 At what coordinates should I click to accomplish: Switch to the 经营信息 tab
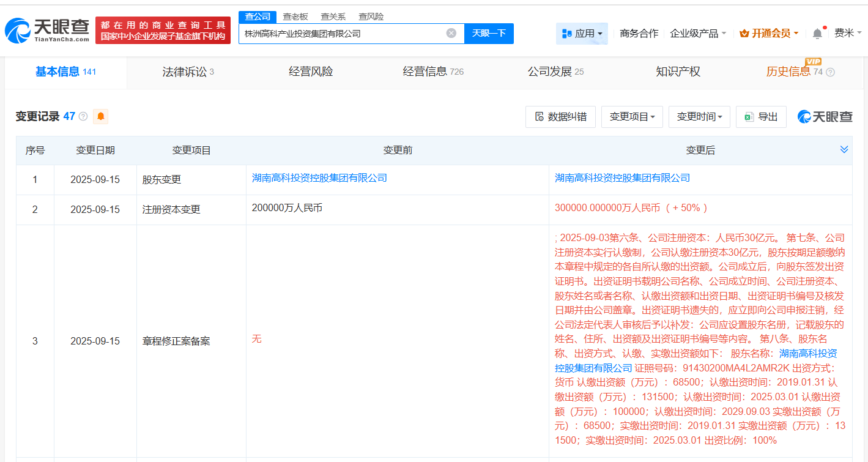click(x=433, y=72)
